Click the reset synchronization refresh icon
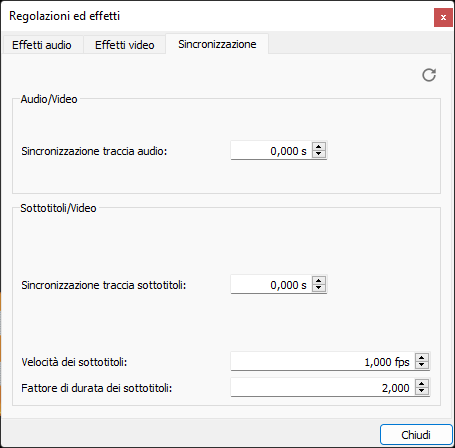 (x=429, y=75)
